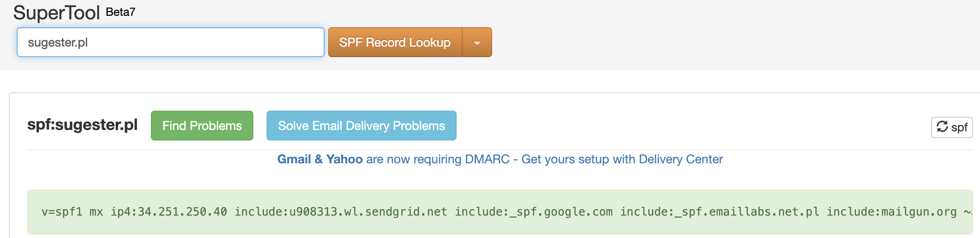Click the sendgrid.net include entry
980x238 pixels.
pyautogui.click(x=340, y=212)
